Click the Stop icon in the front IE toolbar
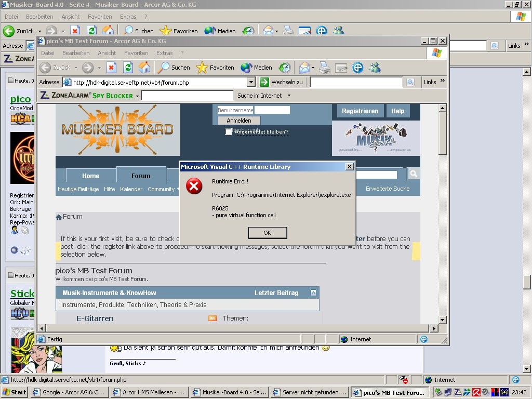 coord(111,68)
